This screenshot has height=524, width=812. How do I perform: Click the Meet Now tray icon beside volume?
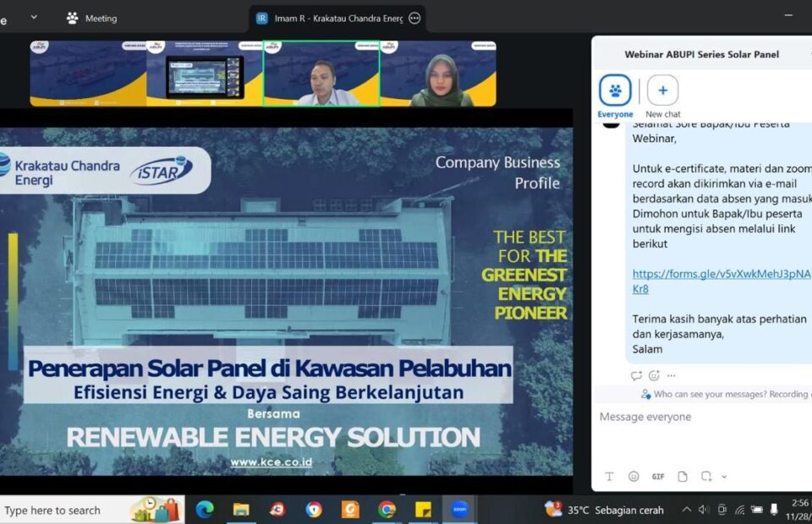pos(721,510)
